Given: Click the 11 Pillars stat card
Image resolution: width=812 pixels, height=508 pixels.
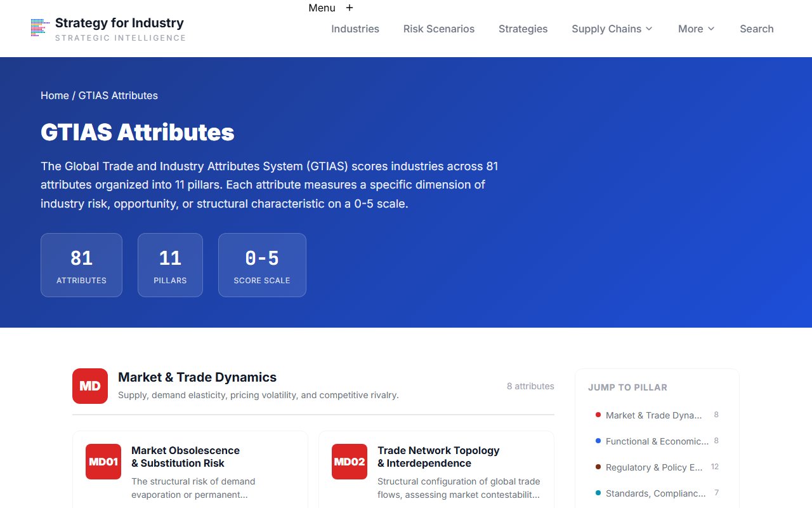Looking at the screenshot, I should [170, 265].
